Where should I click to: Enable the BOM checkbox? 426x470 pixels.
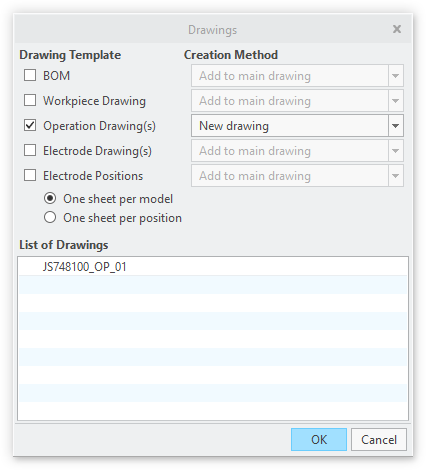click(30, 75)
